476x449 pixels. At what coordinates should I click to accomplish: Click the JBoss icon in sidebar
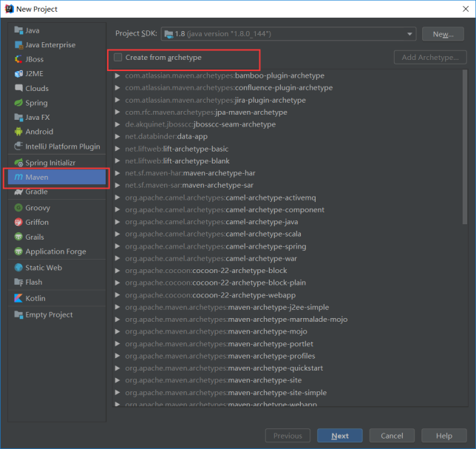tap(18, 59)
